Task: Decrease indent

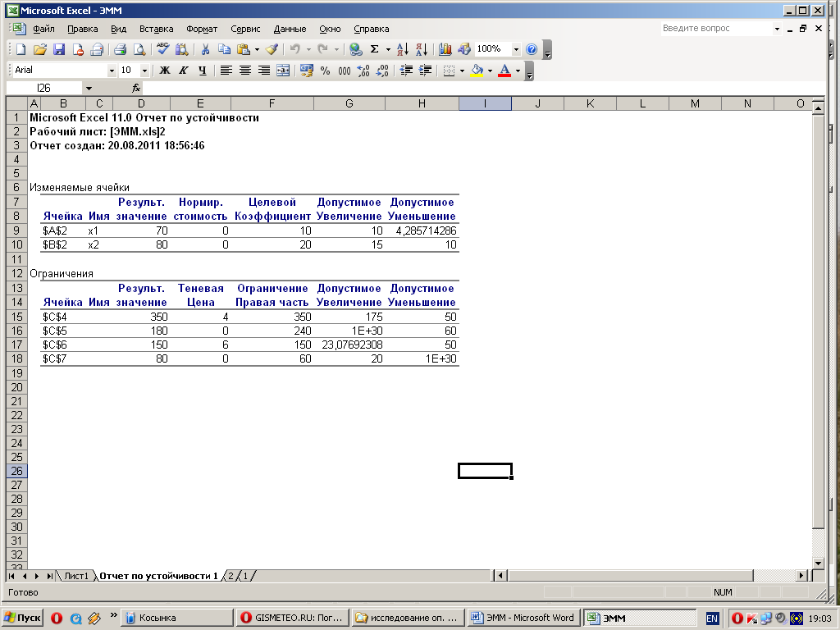Action: tap(406, 71)
